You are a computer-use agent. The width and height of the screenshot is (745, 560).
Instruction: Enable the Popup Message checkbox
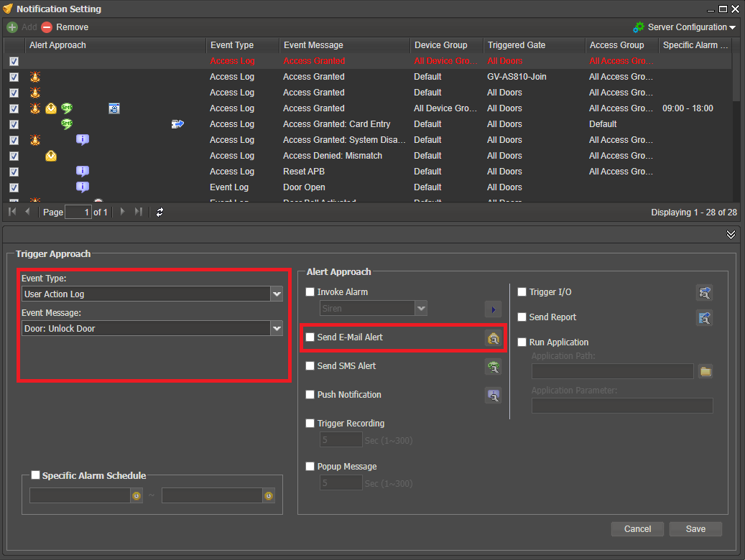[x=310, y=467]
